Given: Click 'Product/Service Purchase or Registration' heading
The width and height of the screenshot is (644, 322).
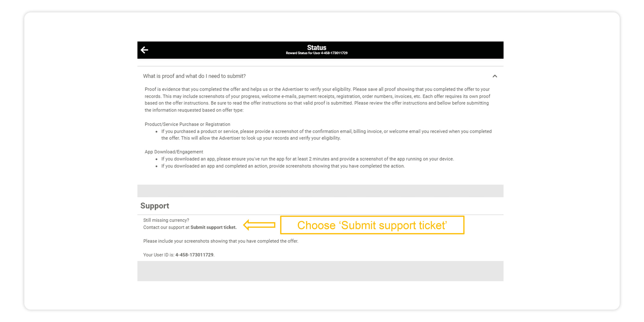Looking at the screenshot, I should pos(187,124).
